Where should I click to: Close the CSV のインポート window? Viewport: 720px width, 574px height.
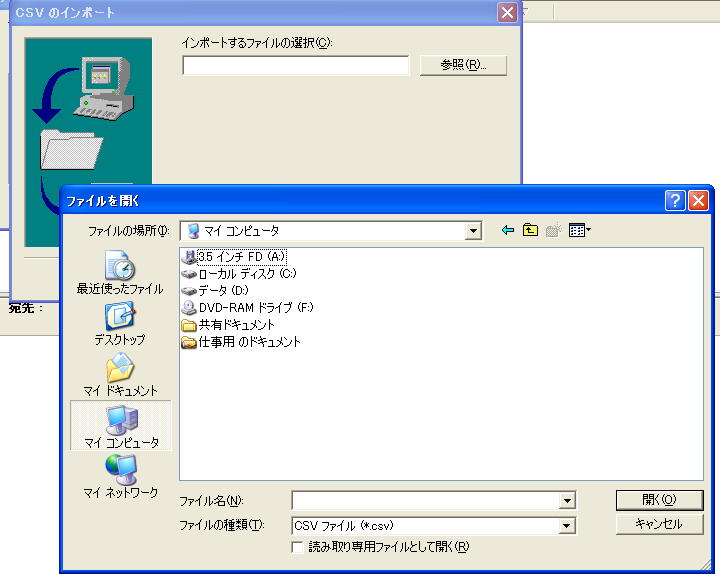coord(507,12)
